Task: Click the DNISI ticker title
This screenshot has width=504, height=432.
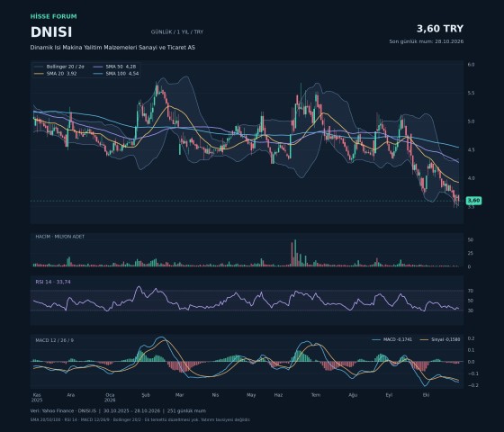Action: pyautogui.click(x=51, y=32)
